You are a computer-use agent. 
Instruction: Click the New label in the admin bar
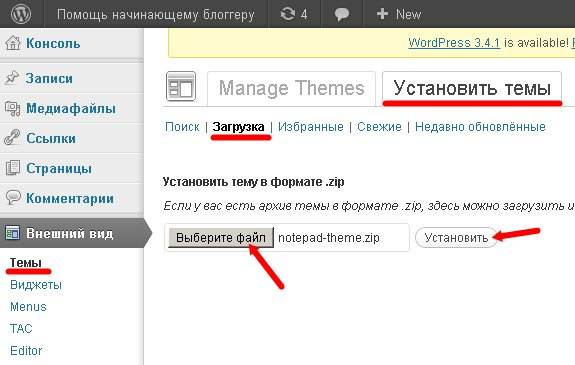[409, 14]
